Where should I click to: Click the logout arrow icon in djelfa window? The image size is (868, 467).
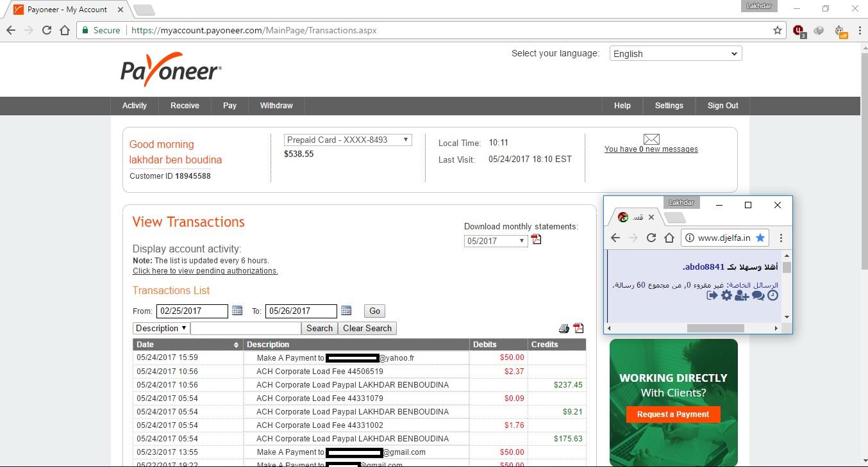(x=712, y=295)
